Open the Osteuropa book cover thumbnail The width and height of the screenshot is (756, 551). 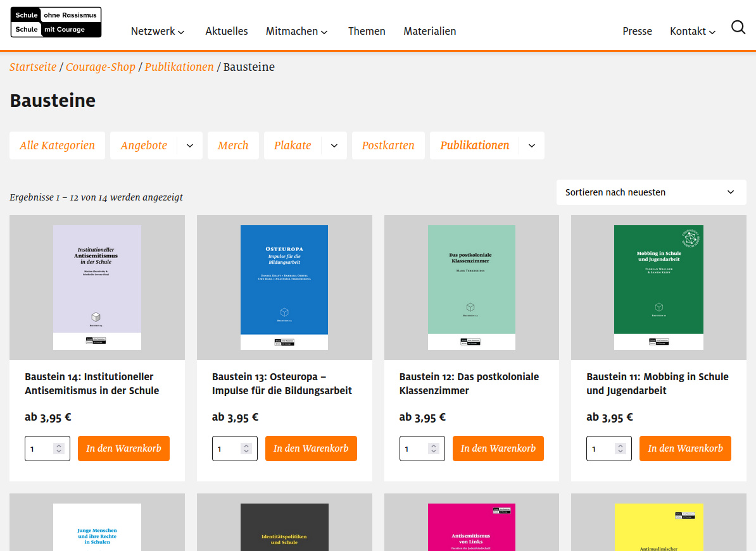click(284, 287)
